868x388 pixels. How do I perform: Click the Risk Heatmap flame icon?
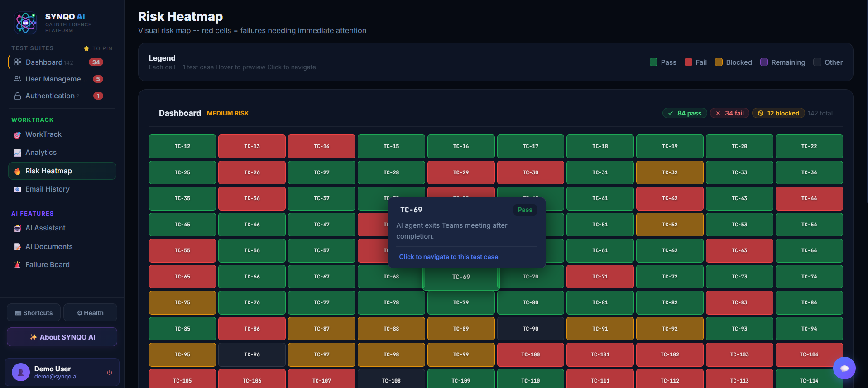[17, 171]
